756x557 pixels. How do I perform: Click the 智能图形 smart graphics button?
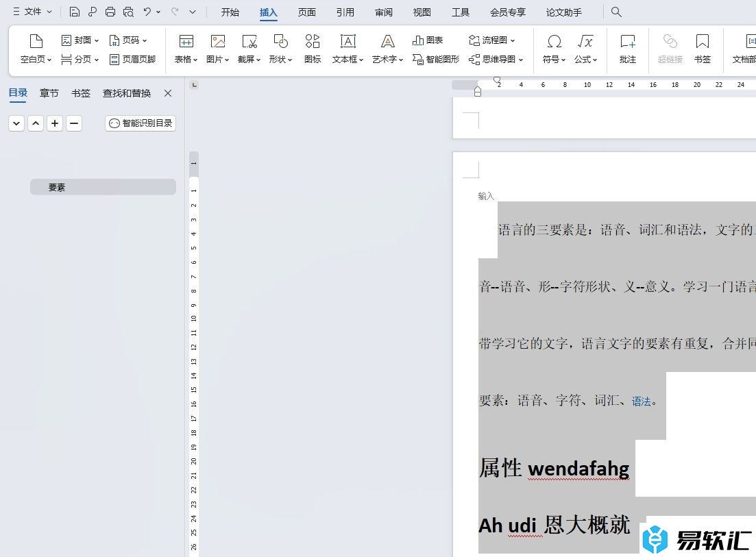436,60
